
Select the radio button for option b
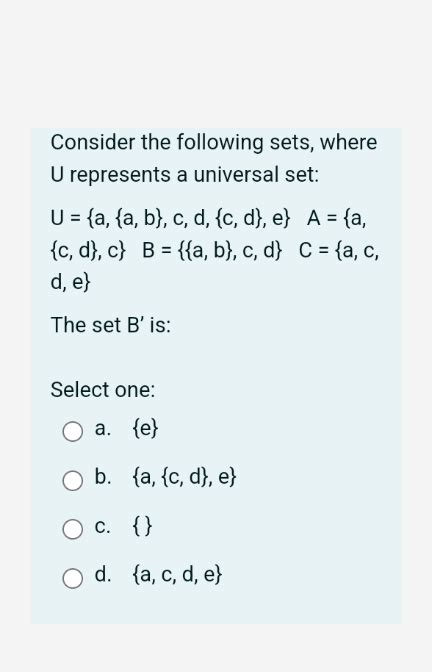coord(72,480)
